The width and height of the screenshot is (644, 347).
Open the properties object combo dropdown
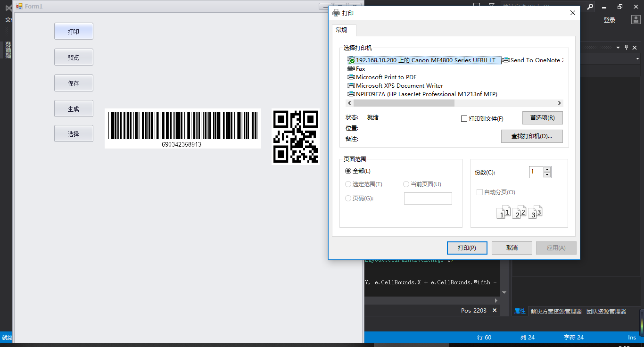(x=637, y=59)
